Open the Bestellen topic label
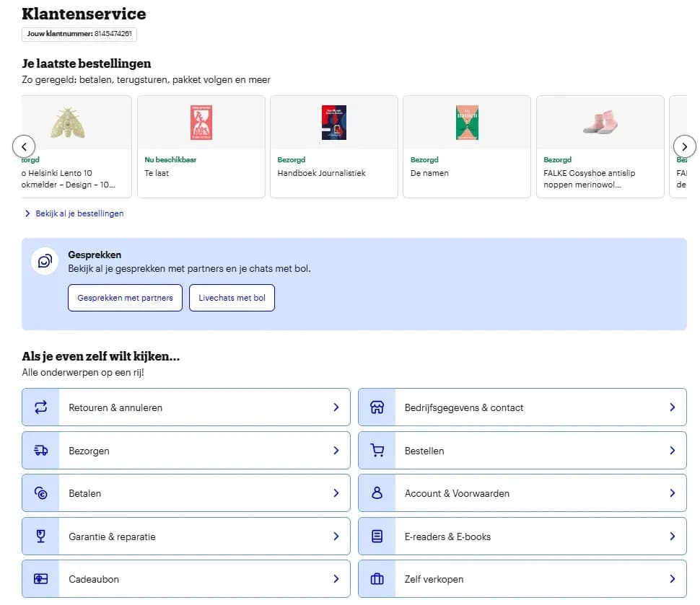This screenshot has height=605, width=700. [x=424, y=451]
